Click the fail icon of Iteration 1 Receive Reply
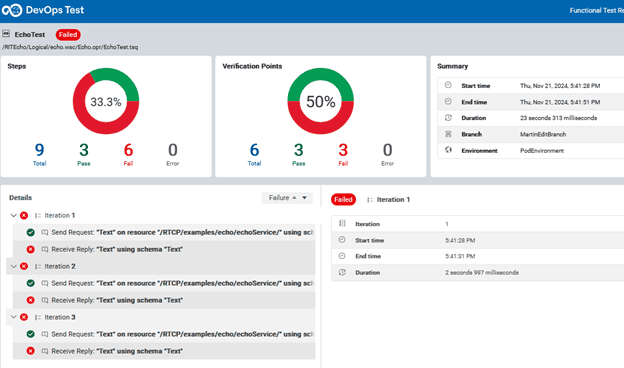This screenshot has height=368, width=624. [x=31, y=249]
